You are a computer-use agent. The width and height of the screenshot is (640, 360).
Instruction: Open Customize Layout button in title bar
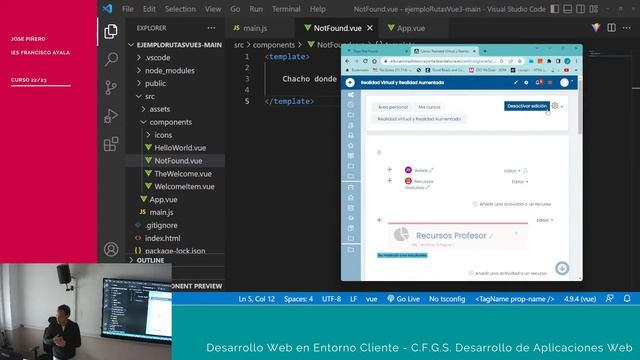tap(594, 9)
